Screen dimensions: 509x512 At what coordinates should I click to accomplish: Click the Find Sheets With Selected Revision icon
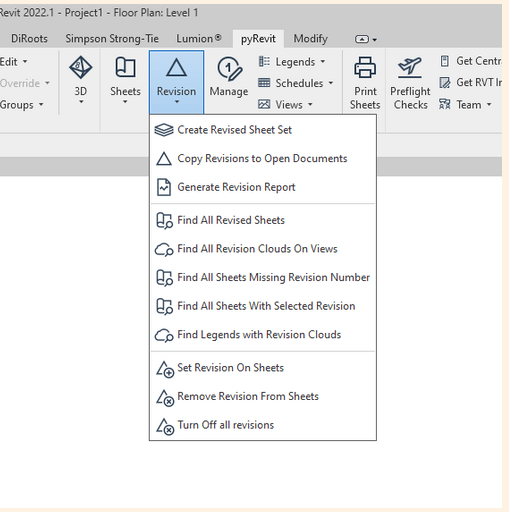[164, 306]
